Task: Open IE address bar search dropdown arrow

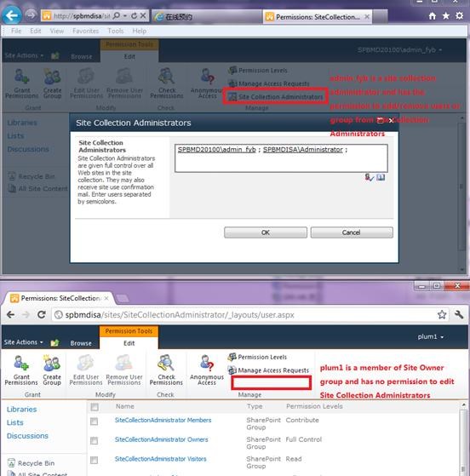Action: pyautogui.click(x=125, y=16)
